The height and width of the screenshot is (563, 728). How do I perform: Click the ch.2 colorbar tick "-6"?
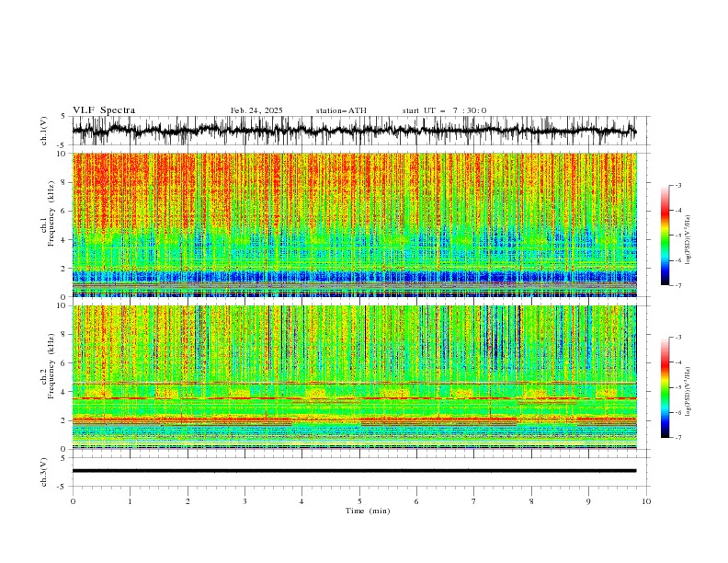pos(678,412)
